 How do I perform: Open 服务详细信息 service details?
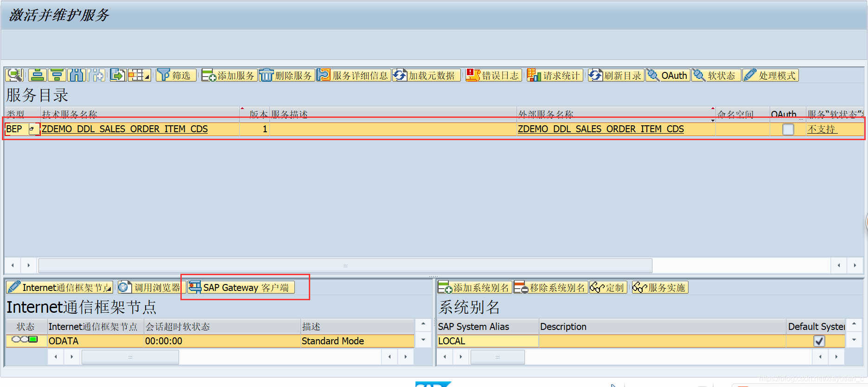coord(353,75)
